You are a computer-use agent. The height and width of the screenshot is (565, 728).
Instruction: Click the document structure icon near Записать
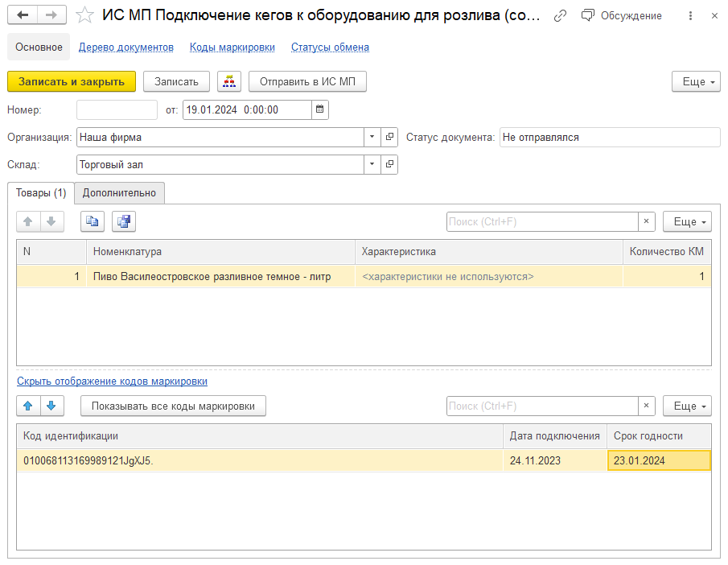click(x=229, y=81)
